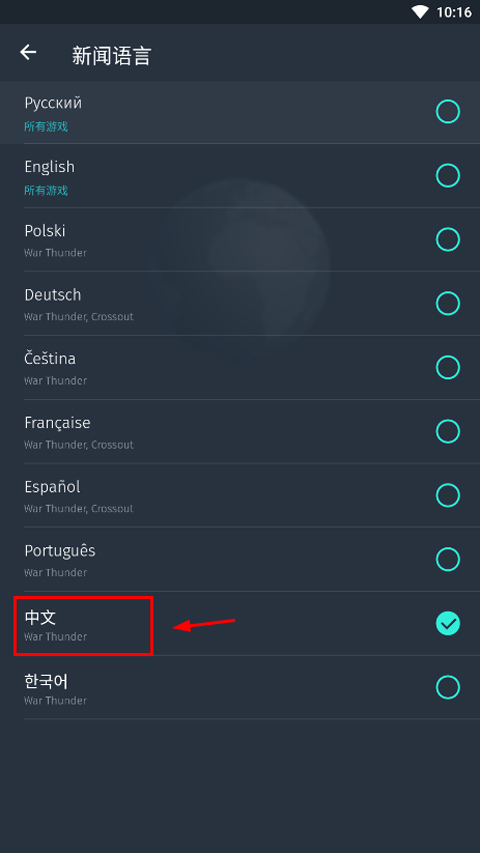
Task: Tap the clock showing 10:16
Action: (x=454, y=12)
